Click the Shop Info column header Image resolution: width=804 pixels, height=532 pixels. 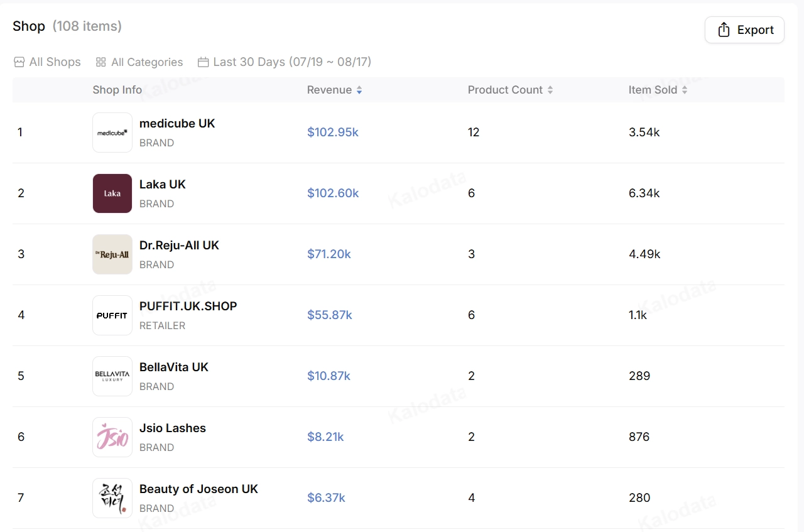pos(117,90)
